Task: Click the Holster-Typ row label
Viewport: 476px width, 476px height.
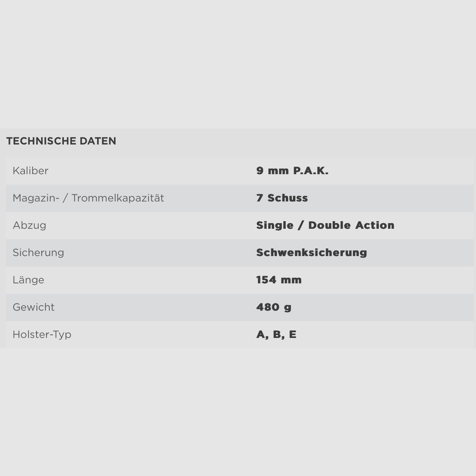Action: (x=42, y=335)
